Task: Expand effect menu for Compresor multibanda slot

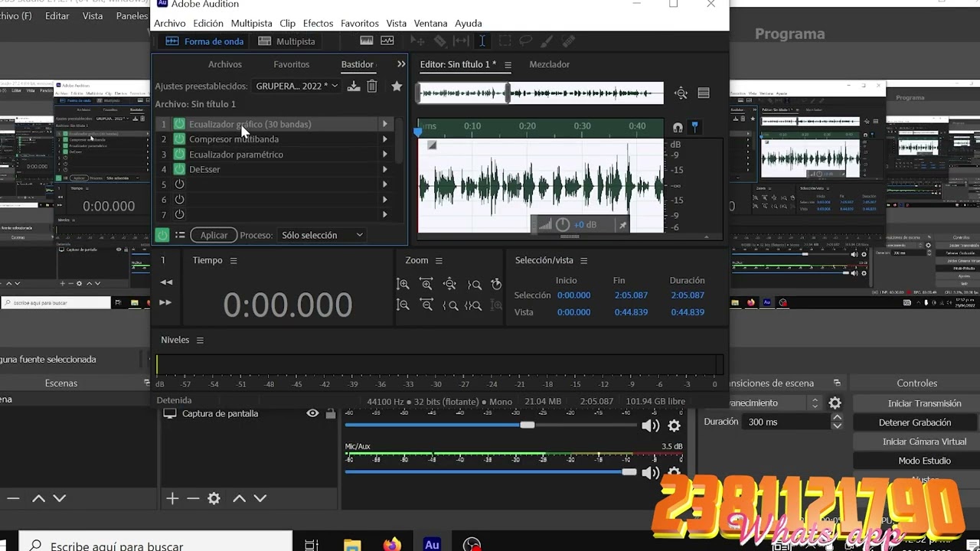Action: click(x=385, y=139)
